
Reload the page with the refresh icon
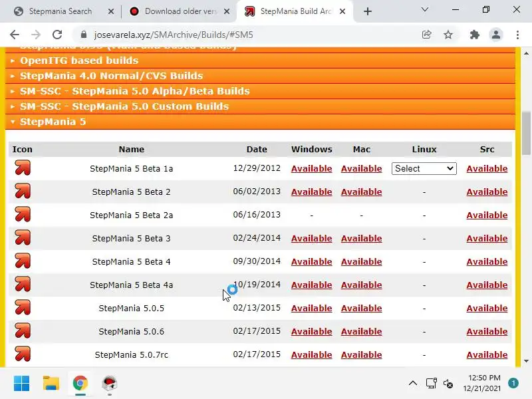pyautogui.click(x=57, y=35)
